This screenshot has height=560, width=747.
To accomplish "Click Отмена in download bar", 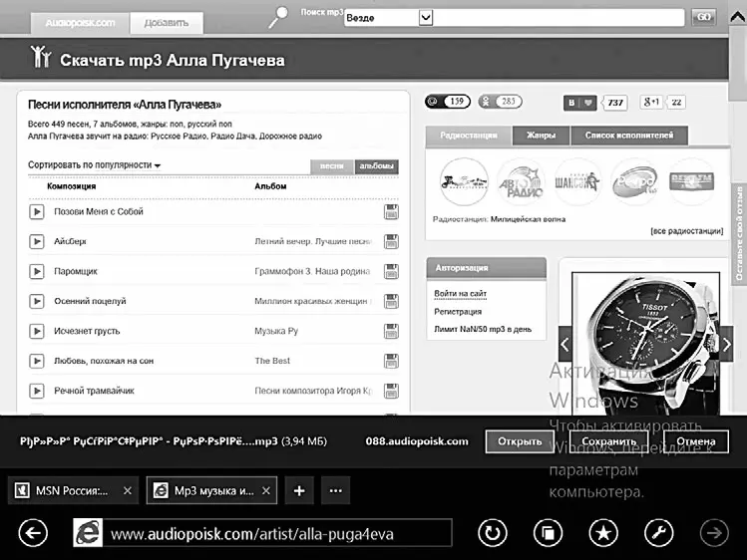I will coord(695,441).
